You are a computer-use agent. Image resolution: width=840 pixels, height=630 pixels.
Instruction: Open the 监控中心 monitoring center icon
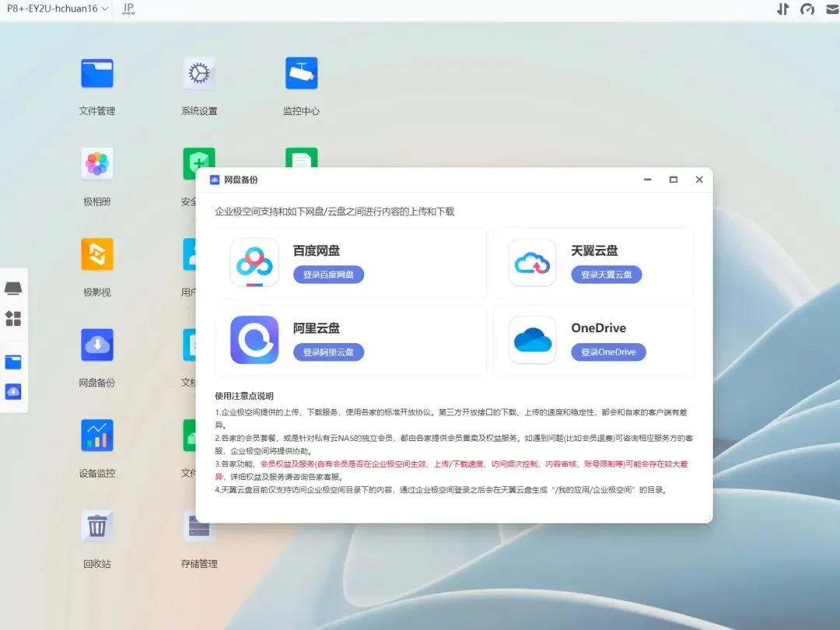tap(302, 73)
